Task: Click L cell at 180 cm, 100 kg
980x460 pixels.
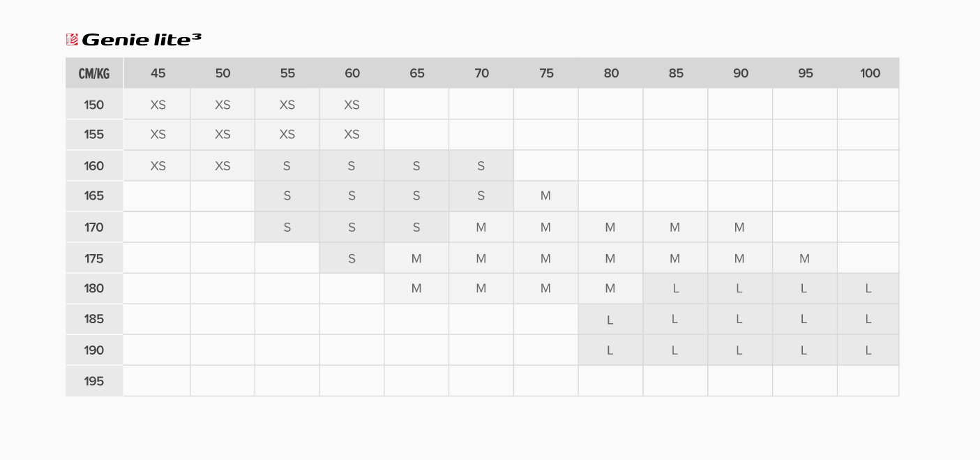Action: pyautogui.click(x=868, y=288)
